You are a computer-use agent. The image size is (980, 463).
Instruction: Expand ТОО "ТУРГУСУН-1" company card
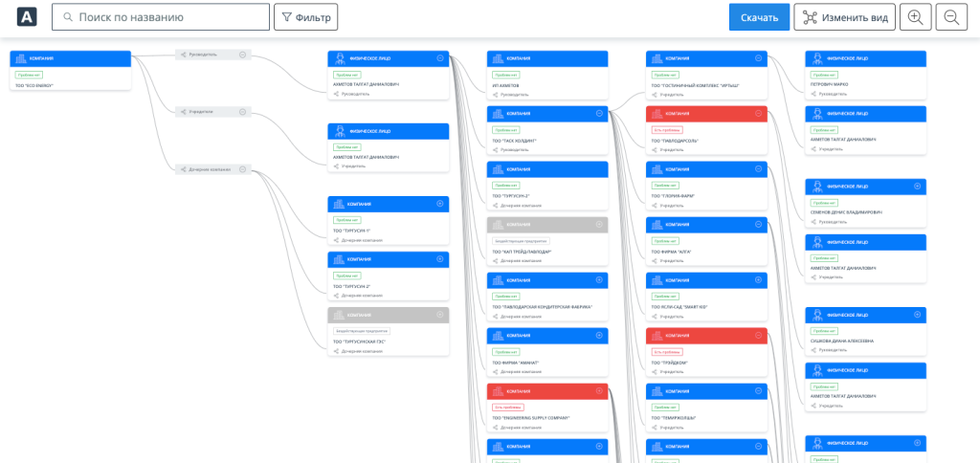[440, 204]
